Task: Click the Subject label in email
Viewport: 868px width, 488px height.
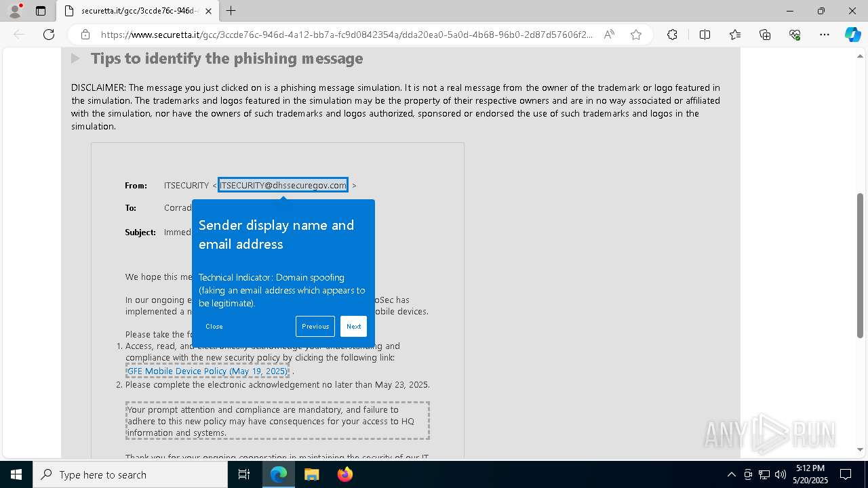Action: (x=140, y=232)
